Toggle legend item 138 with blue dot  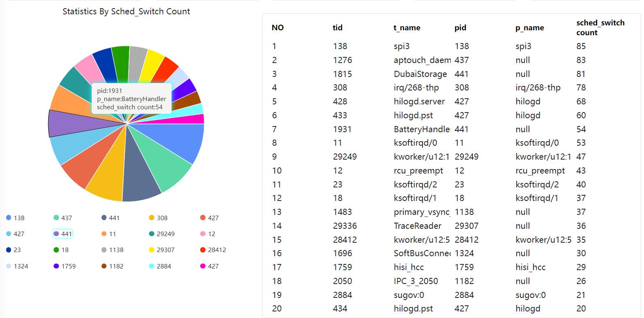(x=16, y=218)
